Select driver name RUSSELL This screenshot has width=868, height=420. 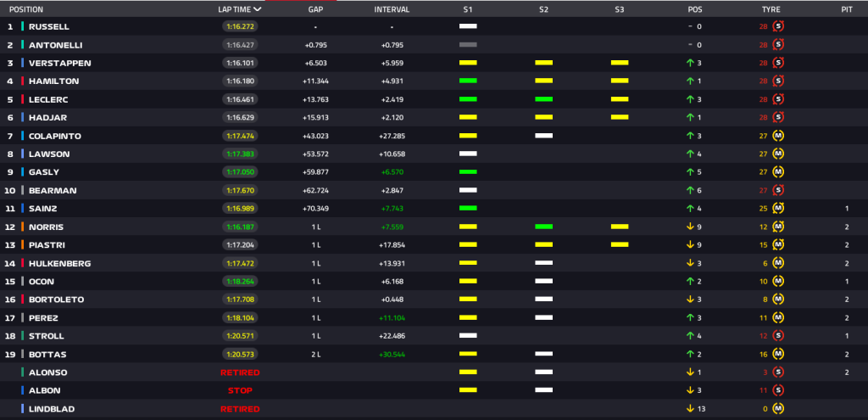48,26
